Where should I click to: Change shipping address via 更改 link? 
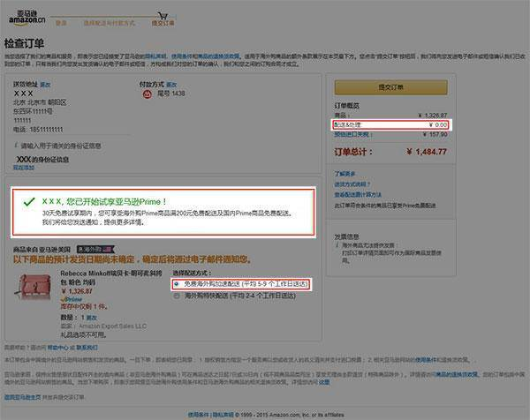pos(45,85)
